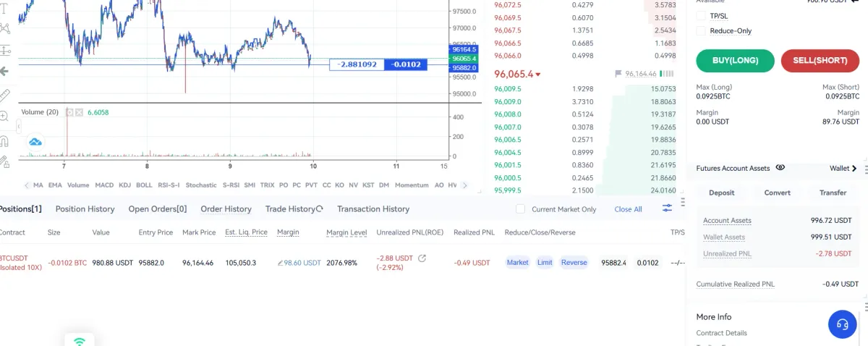Click transfer arrows next to Available
This screenshot has width=868, height=346.
click(x=854, y=1)
